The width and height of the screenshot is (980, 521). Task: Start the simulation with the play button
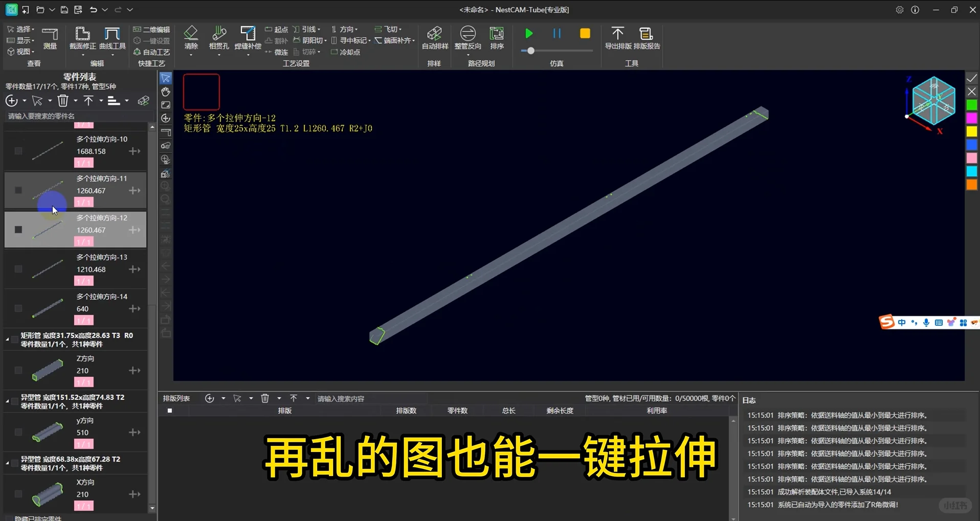pyautogui.click(x=528, y=33)
